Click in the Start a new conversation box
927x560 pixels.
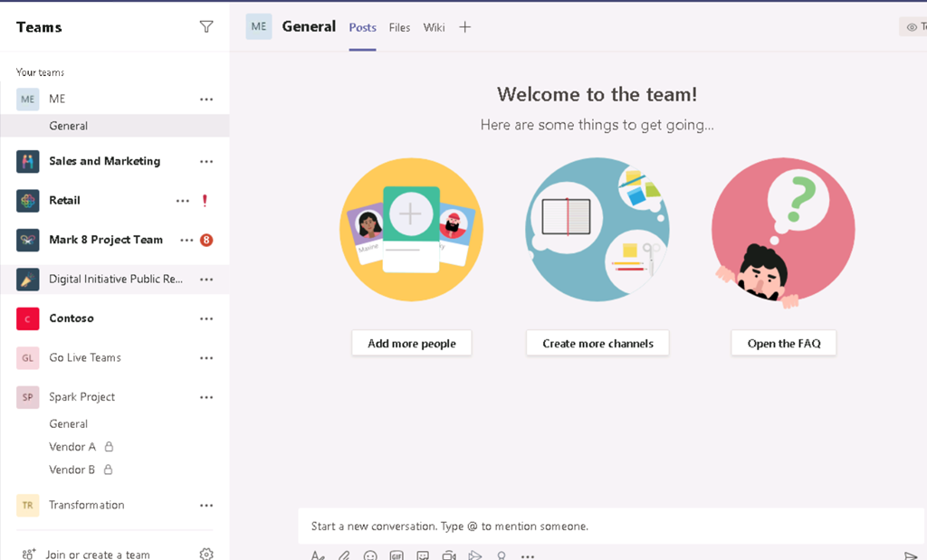[611, 526]
